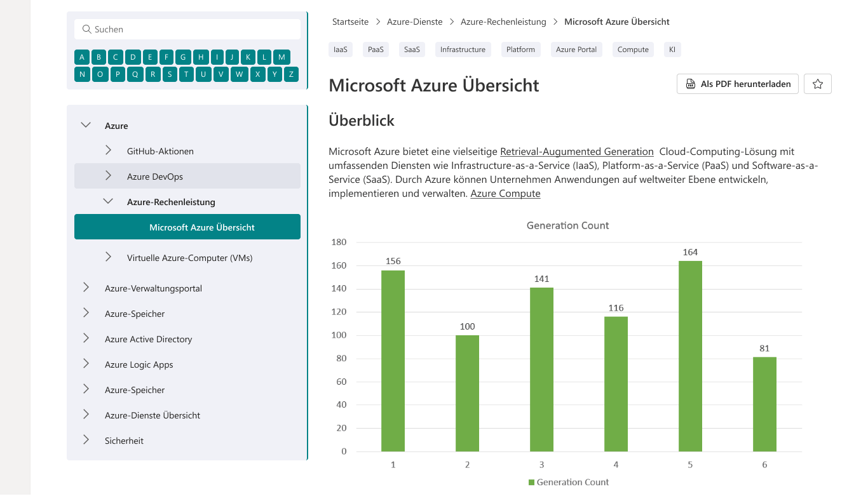
Task: Select the Azure Portal tag
Action: coord(576,50)
